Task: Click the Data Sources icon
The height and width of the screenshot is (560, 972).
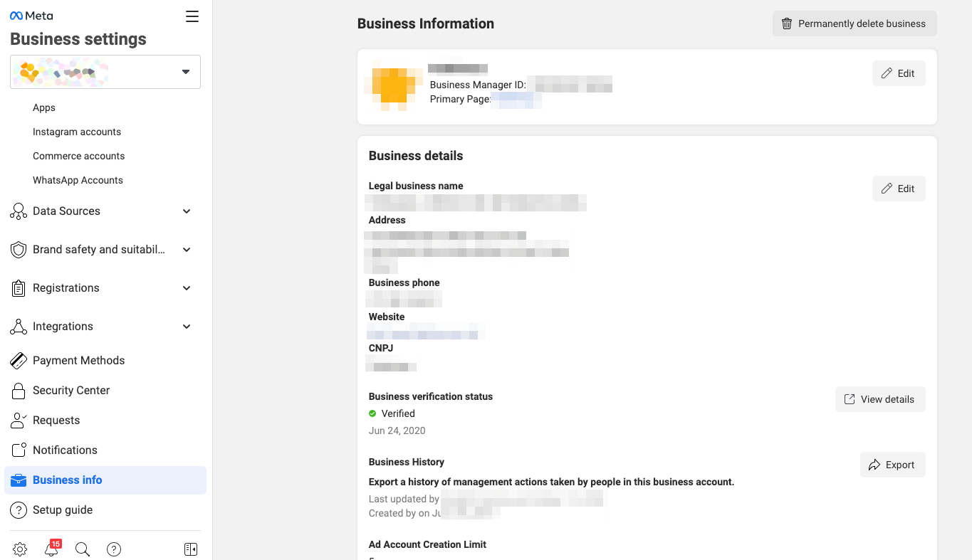Action: [19, 211]
